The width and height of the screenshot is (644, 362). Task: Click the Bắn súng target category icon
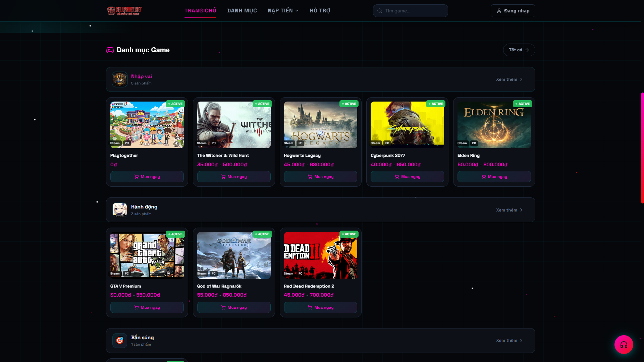click(120, 341)
